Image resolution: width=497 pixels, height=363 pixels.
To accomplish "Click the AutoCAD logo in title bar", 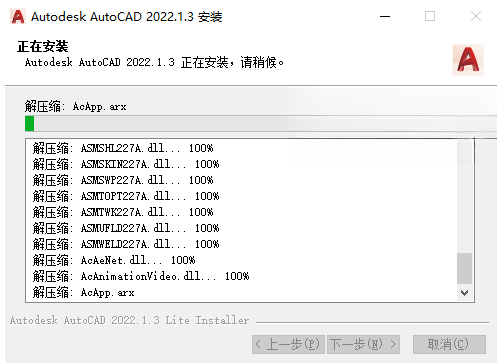I will point(18,16).
